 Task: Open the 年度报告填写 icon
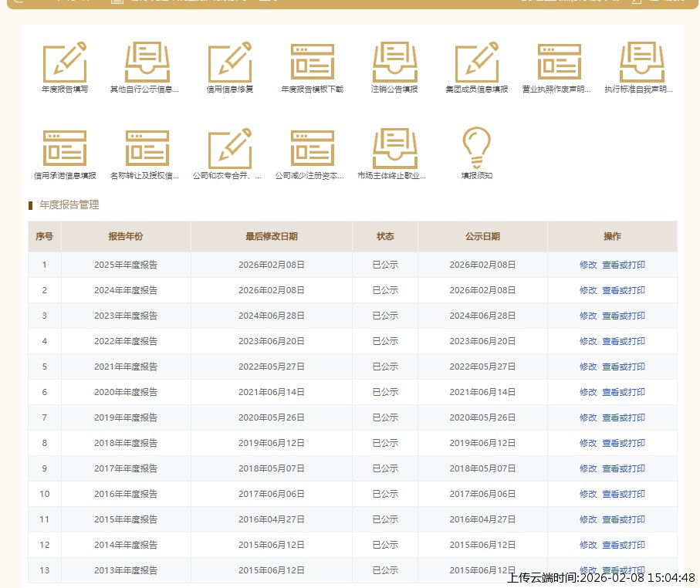point(65,63)
